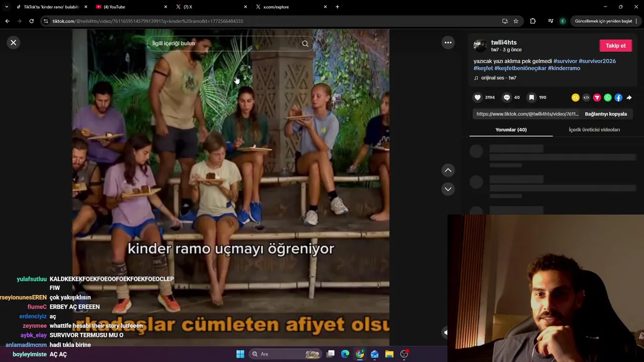Close the YouTube browser tab

pos(166,7)
